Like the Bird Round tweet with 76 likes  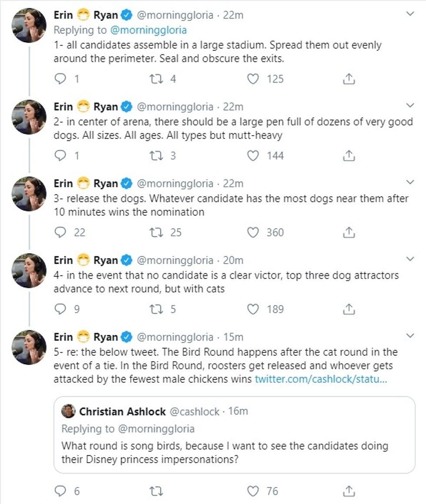click(x=253, y=491)
